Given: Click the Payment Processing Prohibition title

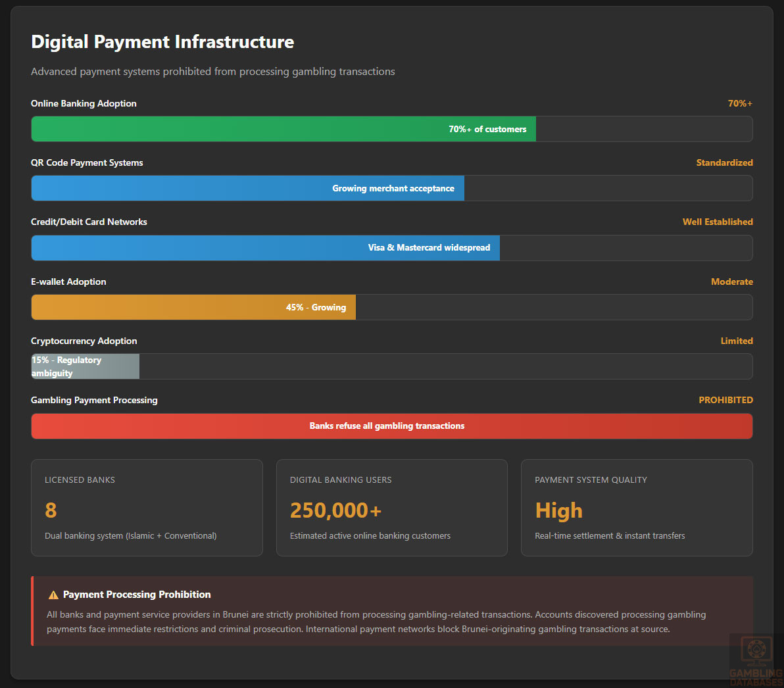Looking at the screenshot, I should point(137,595).
